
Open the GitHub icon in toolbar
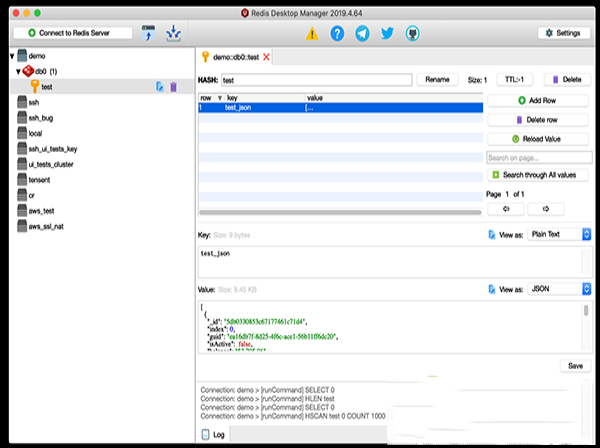(x=412, y=33)
